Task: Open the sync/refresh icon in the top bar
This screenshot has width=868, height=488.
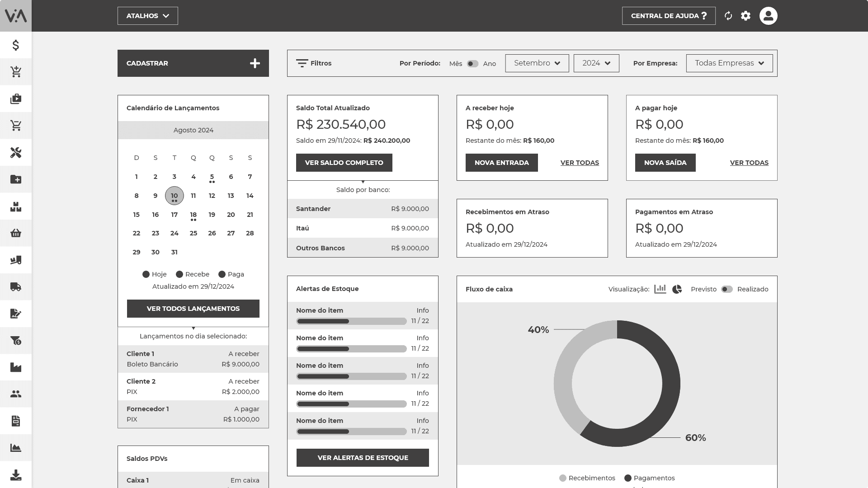Action: 728,15
